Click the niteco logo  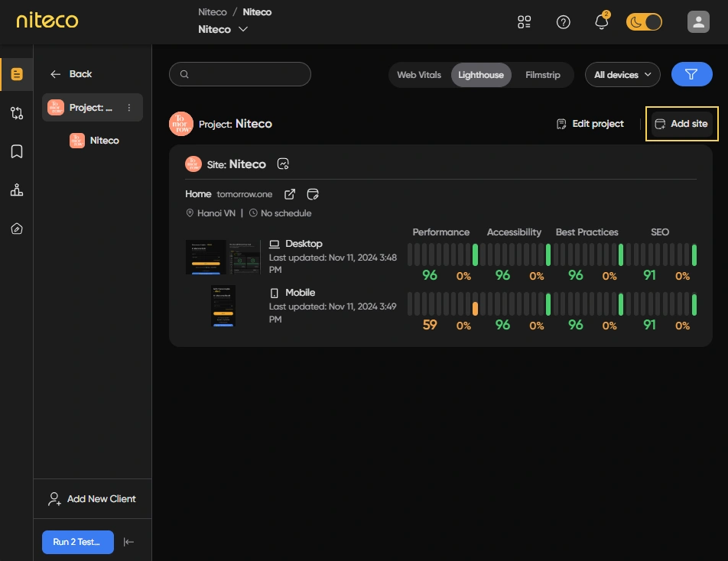point(47,20)
